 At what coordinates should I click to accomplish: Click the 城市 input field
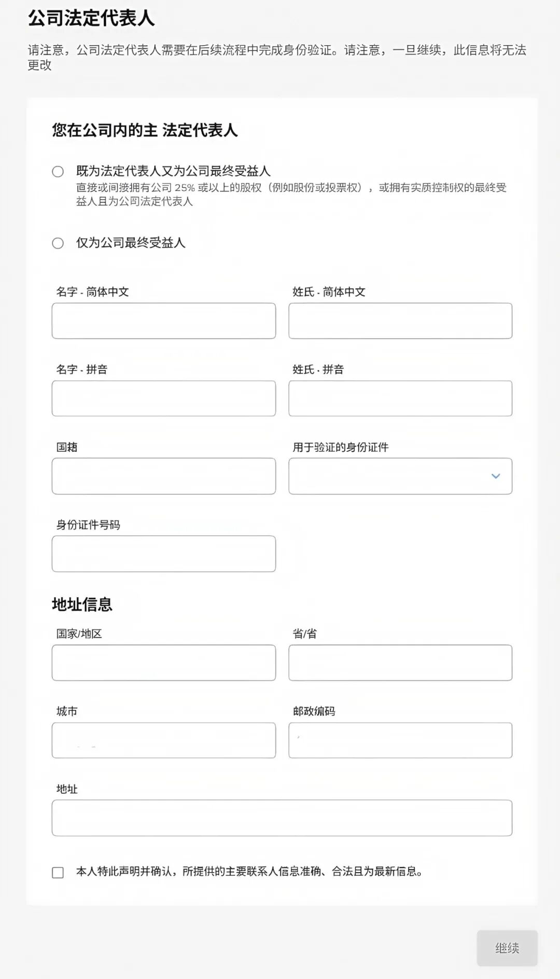coord(163,740)
